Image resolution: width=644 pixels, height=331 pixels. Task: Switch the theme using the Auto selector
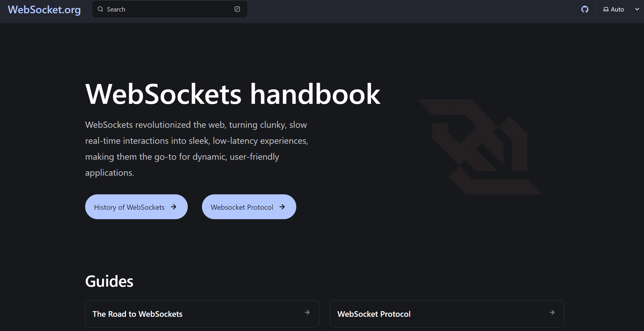[617, 9]
